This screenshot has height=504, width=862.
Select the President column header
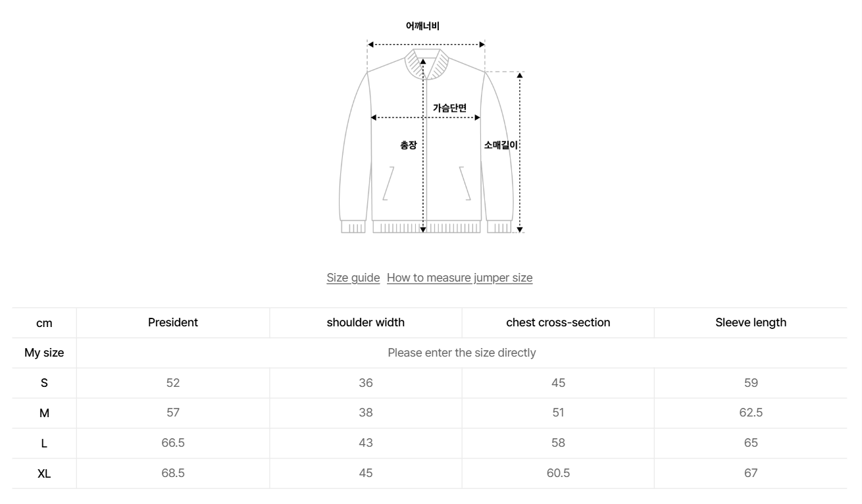point(173,322)
